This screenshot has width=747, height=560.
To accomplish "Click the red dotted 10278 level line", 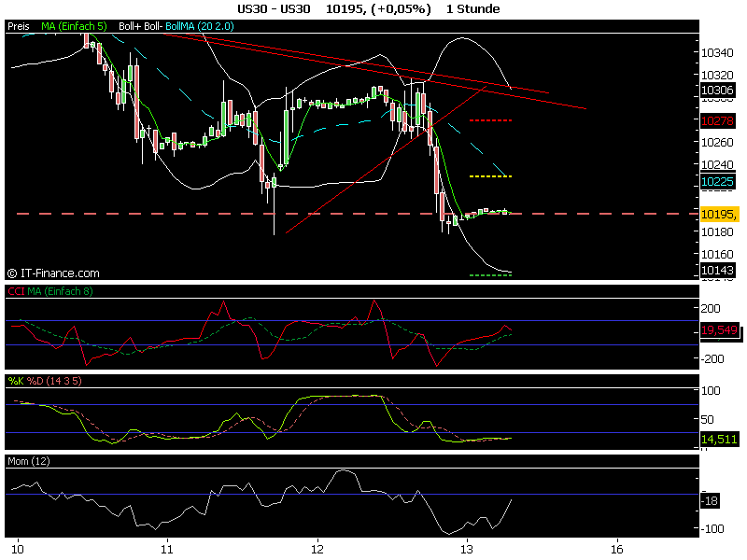I will 491,120.
